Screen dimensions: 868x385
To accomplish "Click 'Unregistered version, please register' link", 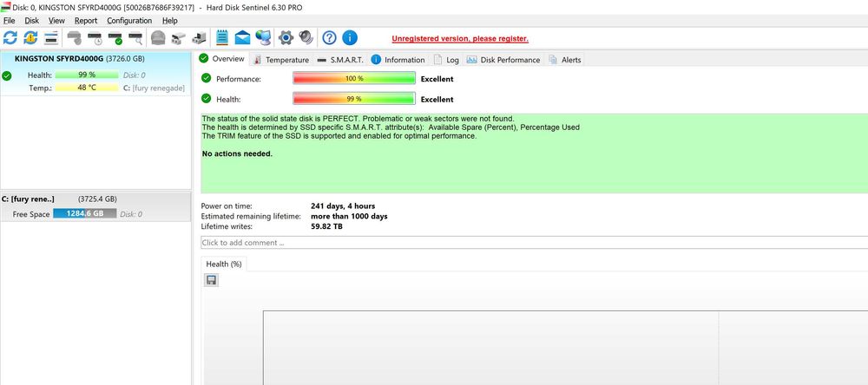I will tap(460, 39).
